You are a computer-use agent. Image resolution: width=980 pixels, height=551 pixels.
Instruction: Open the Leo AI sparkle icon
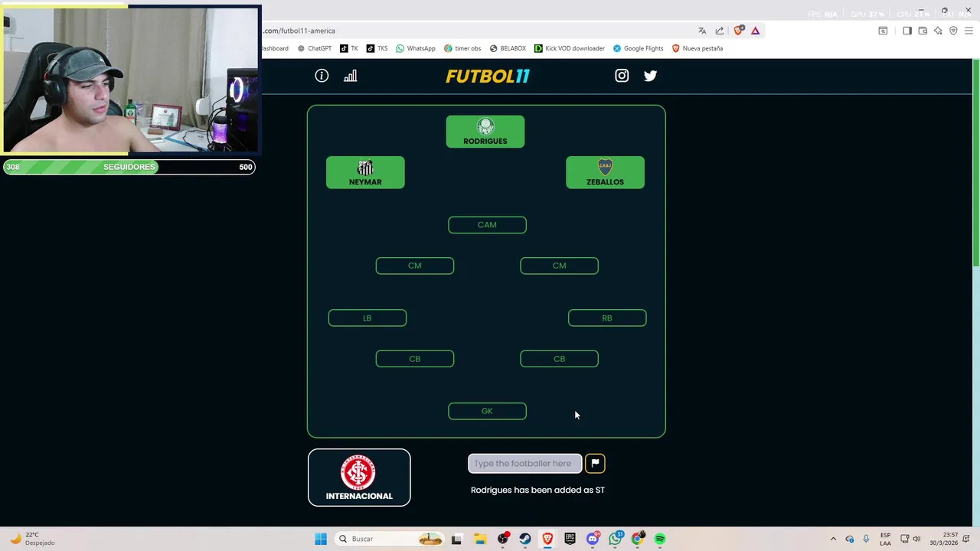click(x=938, y=31)
